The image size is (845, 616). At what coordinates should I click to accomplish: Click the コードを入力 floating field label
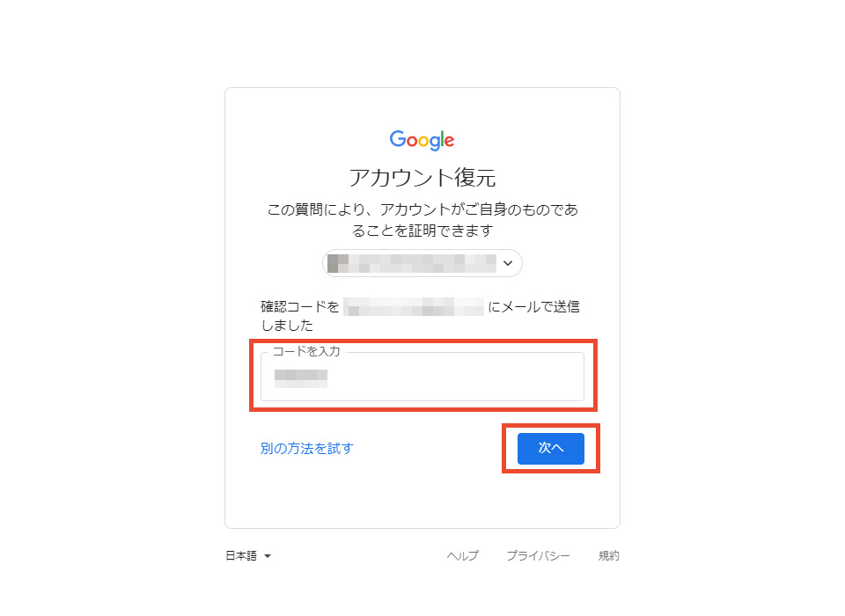(x=306, y=351)
